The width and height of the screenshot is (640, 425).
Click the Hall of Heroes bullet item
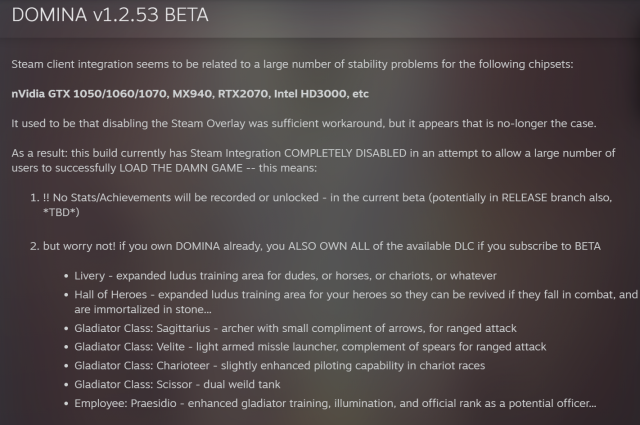click(x=350, y=295)
